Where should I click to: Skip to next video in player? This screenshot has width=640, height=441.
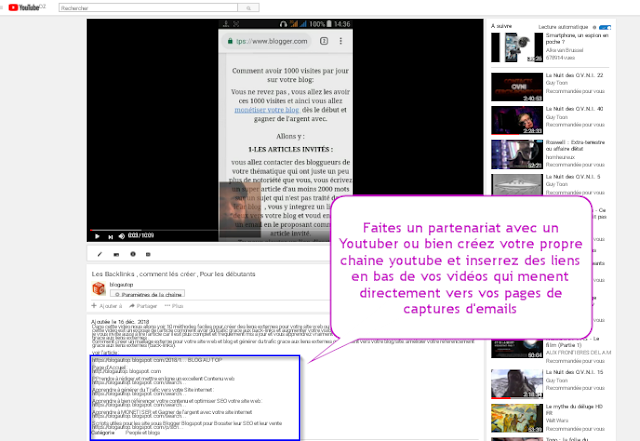click(x=110, y=236)
